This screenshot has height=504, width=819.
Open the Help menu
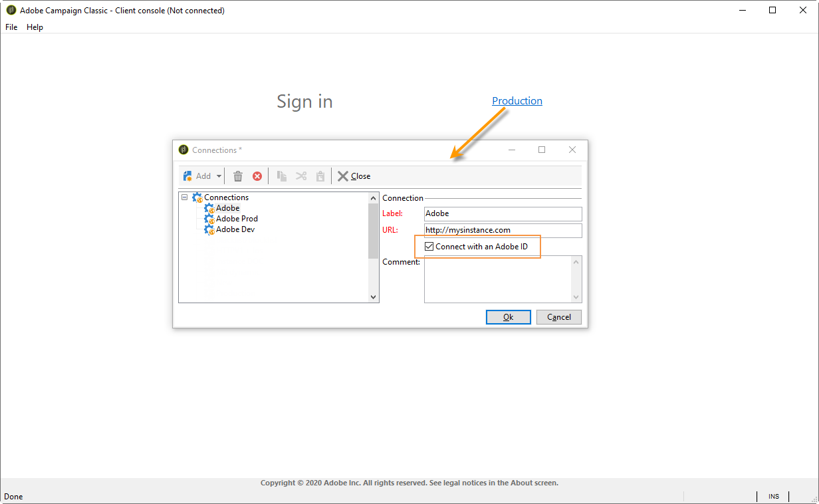35,27
